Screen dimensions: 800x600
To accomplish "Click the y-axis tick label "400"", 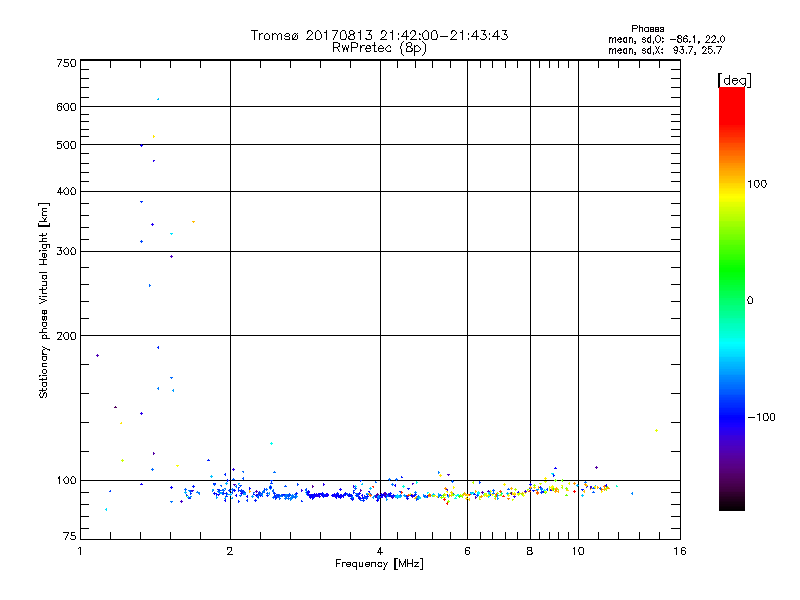I will 66,191.
